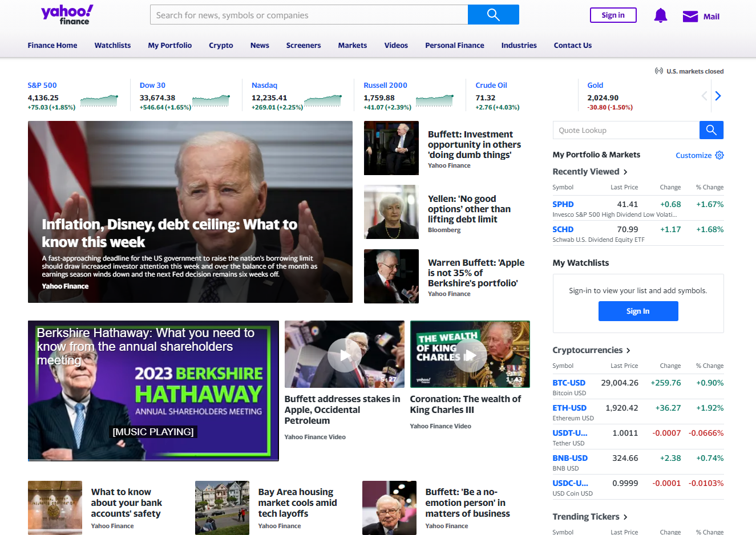Image resolution: width=756 pixels, height=535 pixels.
Task: Open Watchlists menu item
Action: click(x=112, y=46)
